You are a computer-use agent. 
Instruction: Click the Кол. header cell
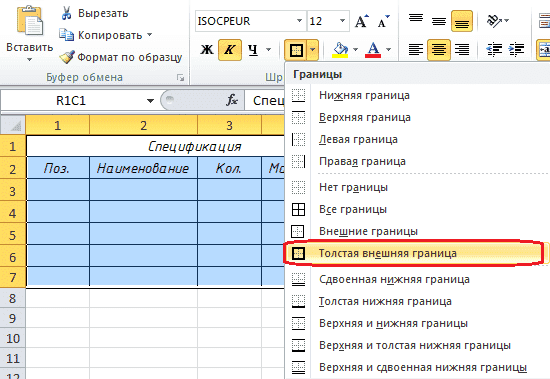(229, 168)
